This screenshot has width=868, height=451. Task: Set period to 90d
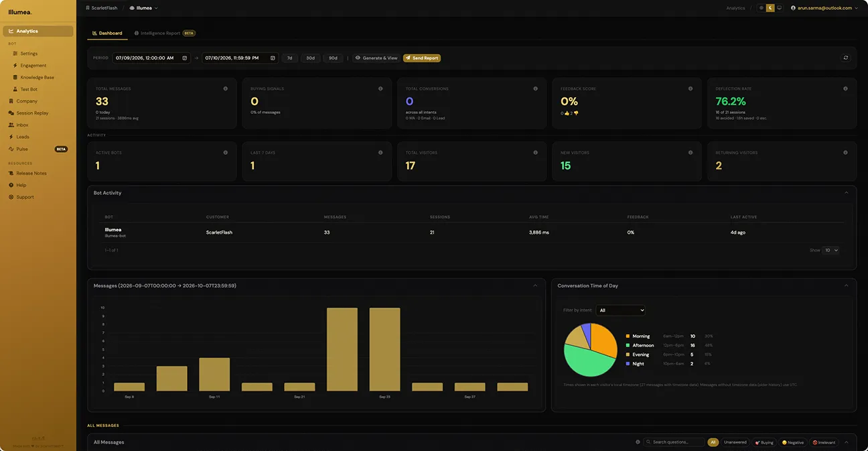click(334, 58)
